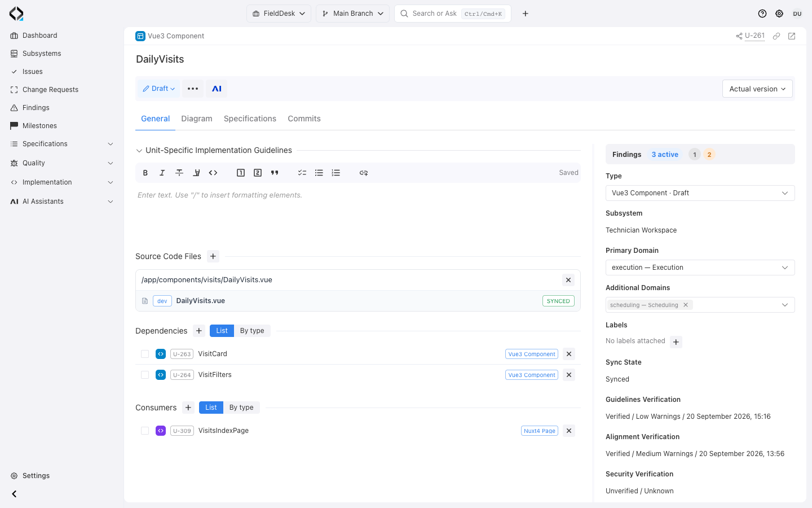Image resolution: width=812 pixels, height=508 pixels.
Task: Switch to the Specifications tab
Action: pyautogui.click(x=250, y=119)
